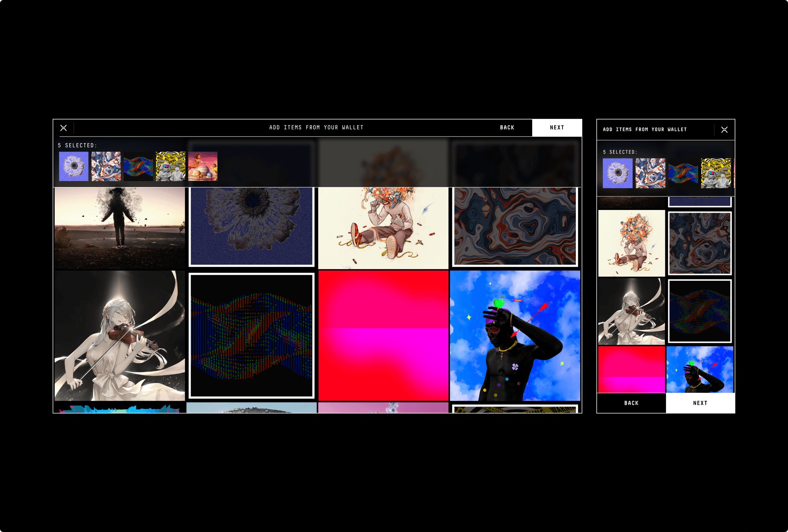This screenshot has width=788, height=532.
Task: Tap the purple flower thumbnail in mobile selection
Action: (x=617, y=173)
